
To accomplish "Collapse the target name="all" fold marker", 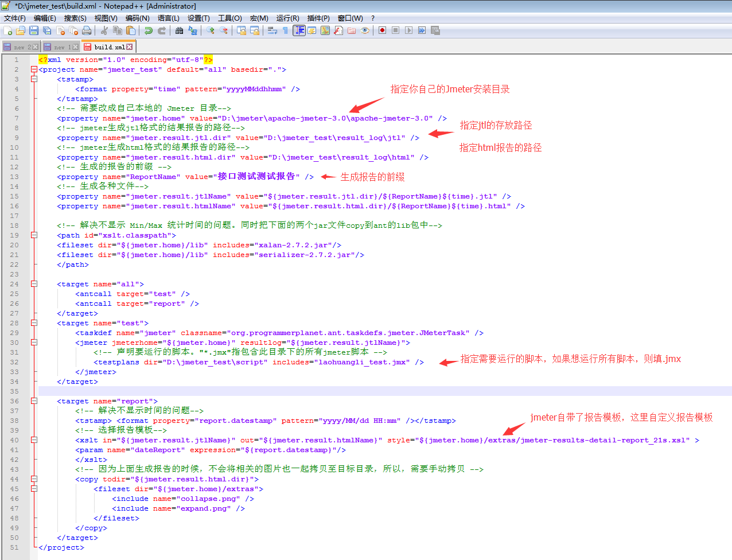I will 34,284.
